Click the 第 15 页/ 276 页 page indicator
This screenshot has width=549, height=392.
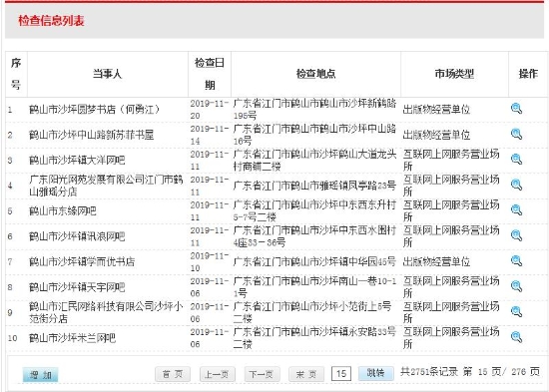tap(501, 372)
